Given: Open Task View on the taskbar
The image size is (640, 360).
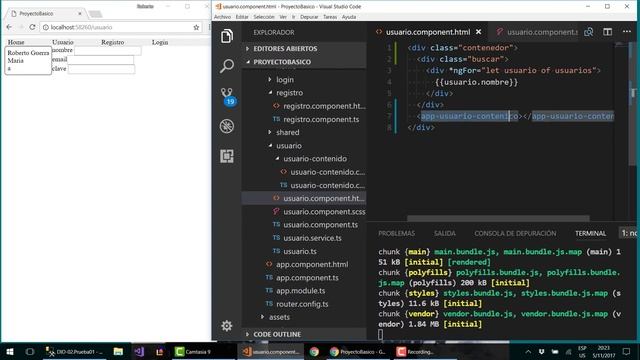Looking at the screenshot, I should click(x=30, y=351).
